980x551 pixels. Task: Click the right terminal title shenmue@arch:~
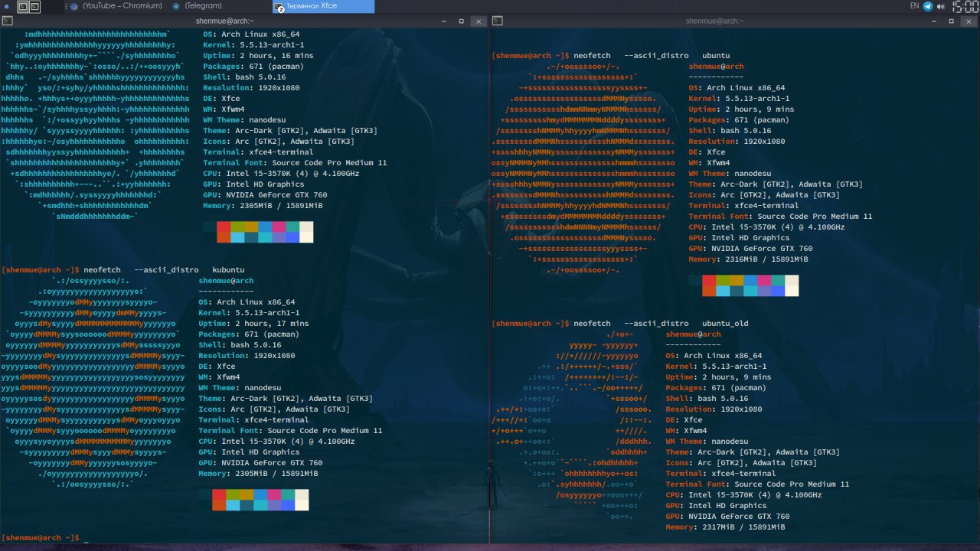coord(714,21)
